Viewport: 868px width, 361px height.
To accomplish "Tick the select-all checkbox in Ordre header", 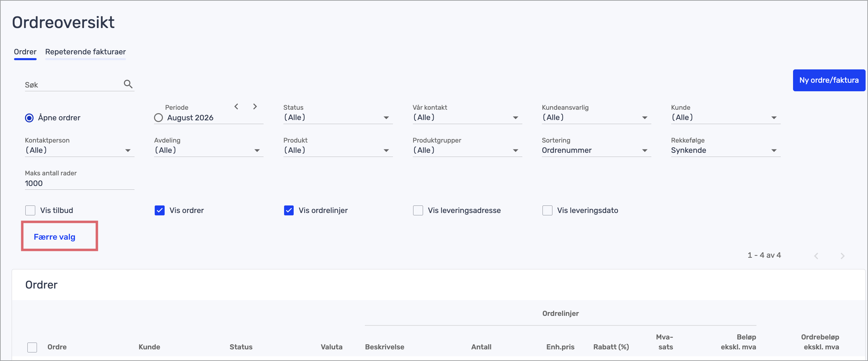I will pyautogui.click(x=32, y=347).
